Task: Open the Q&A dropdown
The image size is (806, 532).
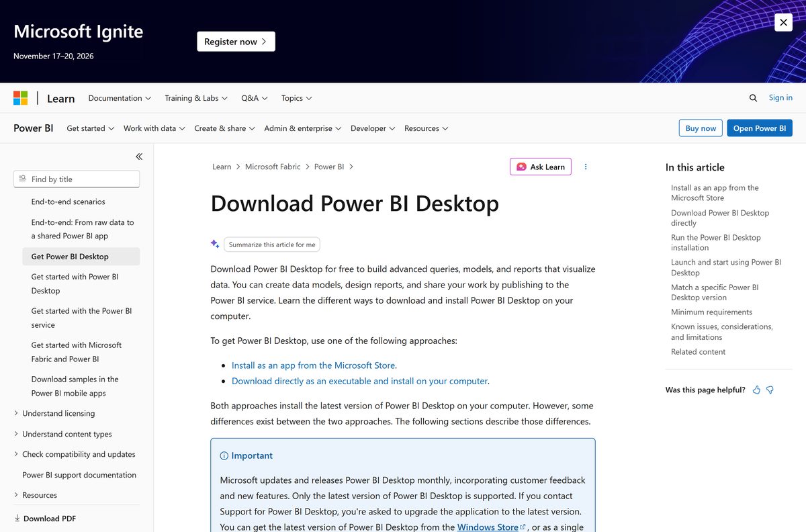Action: click(x=255, y=98)
